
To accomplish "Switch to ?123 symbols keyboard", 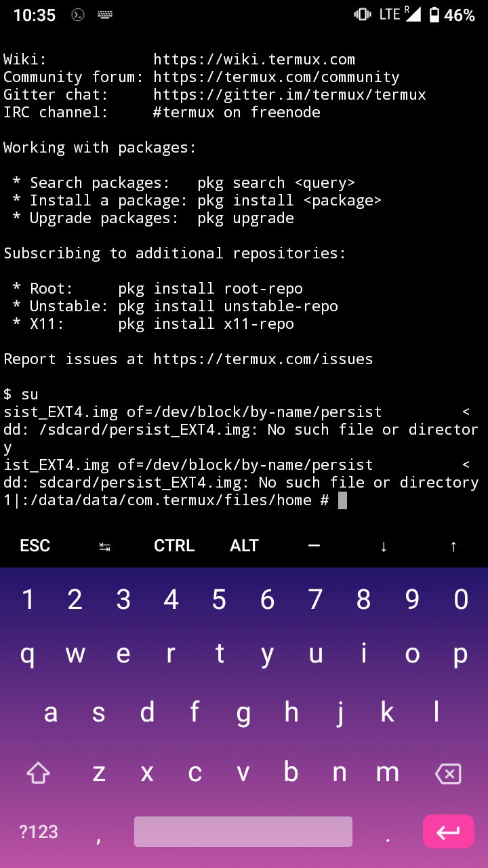I will [x=39, y=832].
